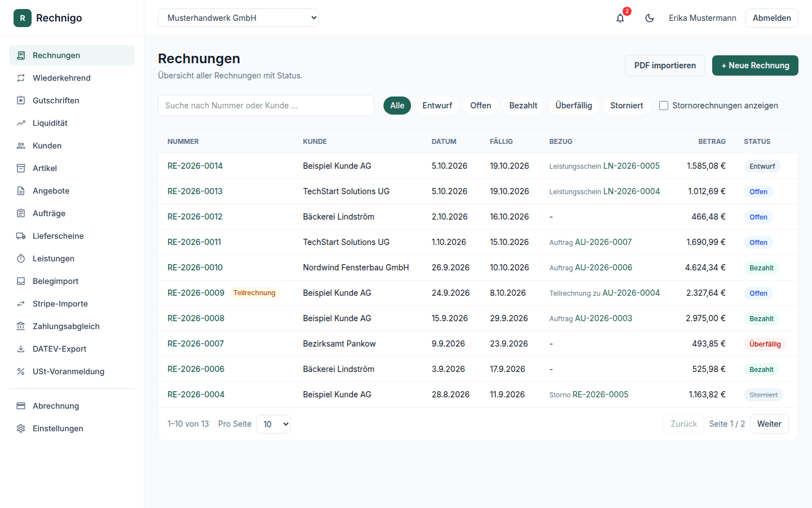Show only Offen invoices
Image resolution: width=812 pixels, height=508 pixels.
[481, 106]
